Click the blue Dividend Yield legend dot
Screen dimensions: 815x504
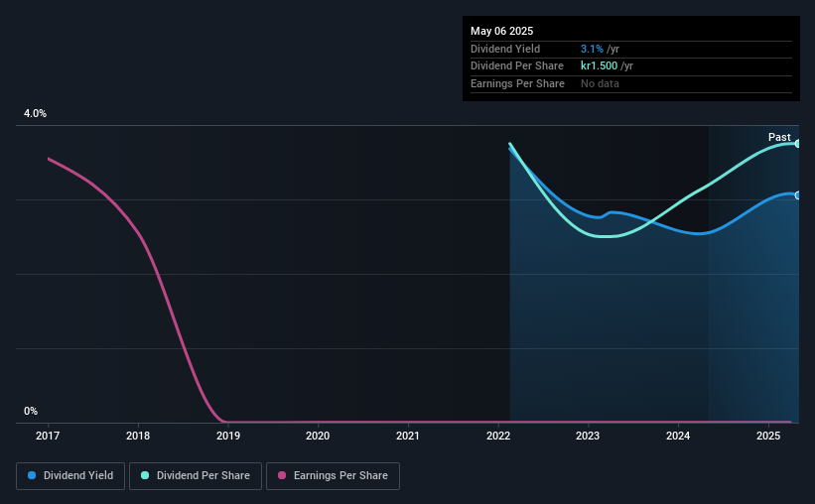(x=32, y=475)
